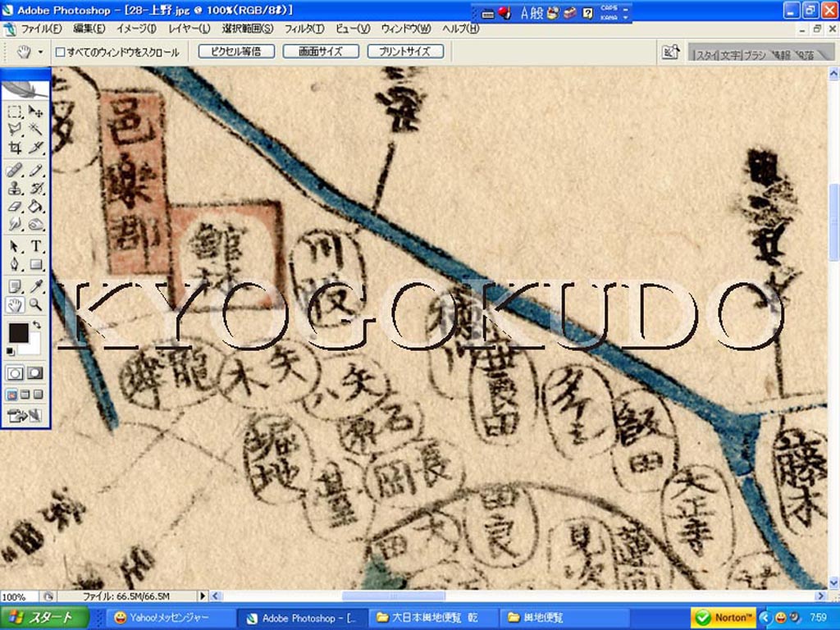Select the Path Selection arrow tool

point(15,246)
